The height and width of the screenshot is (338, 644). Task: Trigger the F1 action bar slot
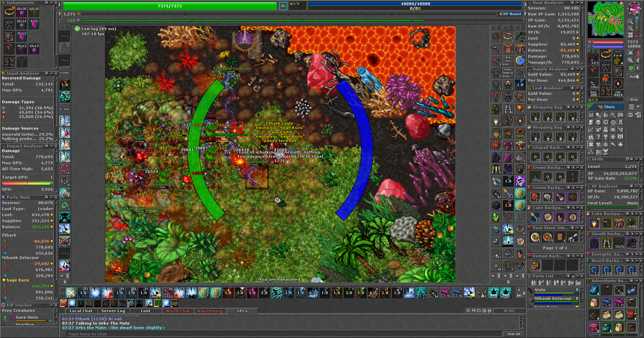[71, 293]
